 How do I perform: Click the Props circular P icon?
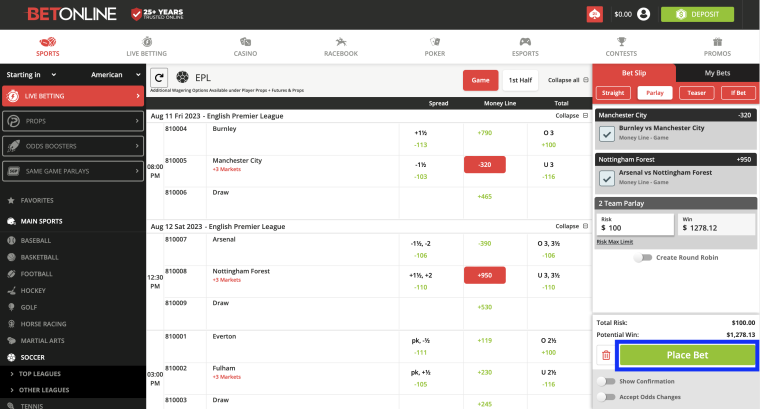(x=14, y=121)
